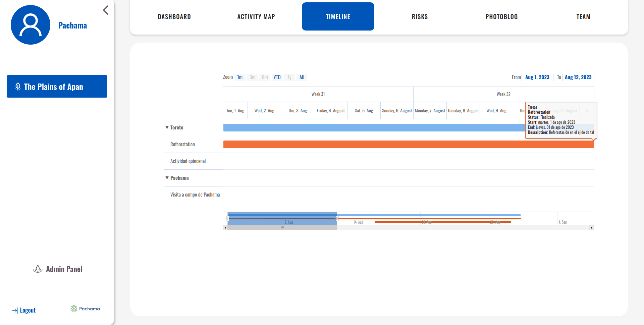644x325 pixels.
Task: Edit the From date Aug 1, 2023
Action: click(537, 77)
